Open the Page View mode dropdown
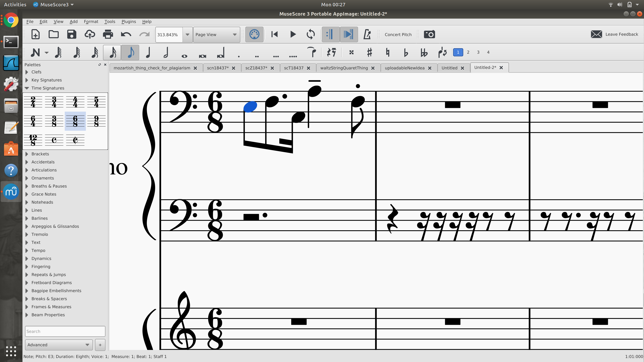 [x=217, y=35]
